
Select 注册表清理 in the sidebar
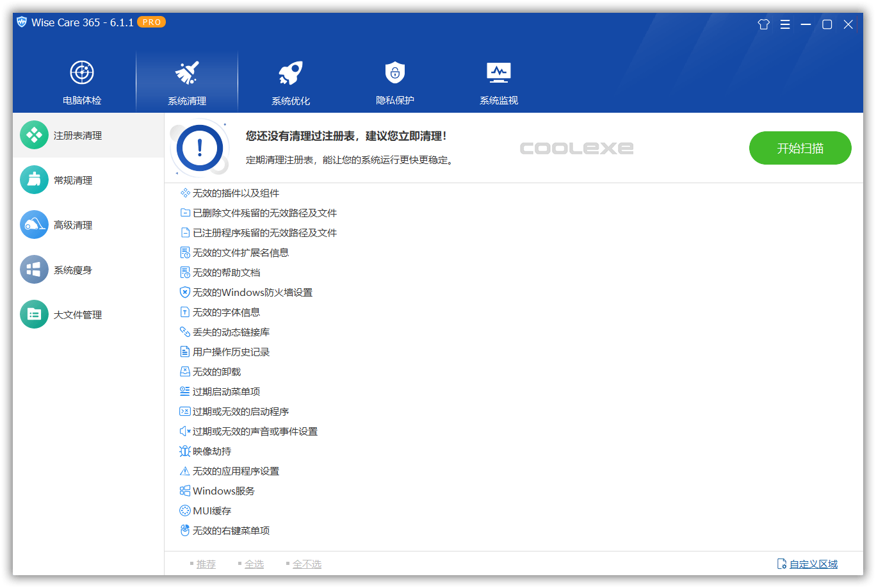88,135
